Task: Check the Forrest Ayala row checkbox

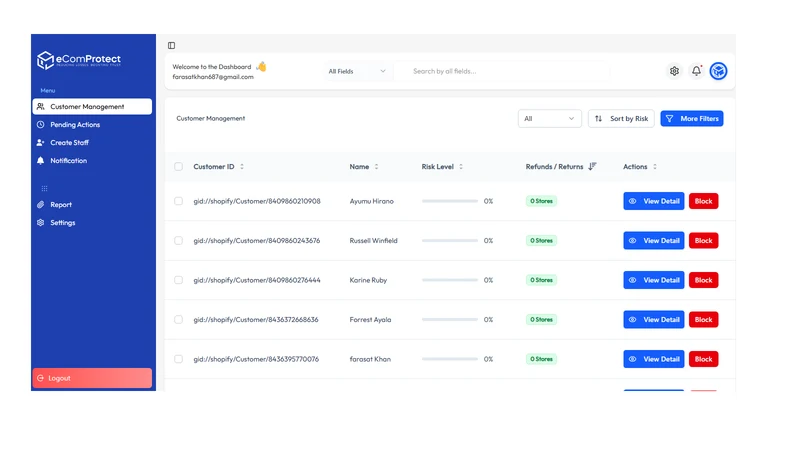Action: (178, 319)
